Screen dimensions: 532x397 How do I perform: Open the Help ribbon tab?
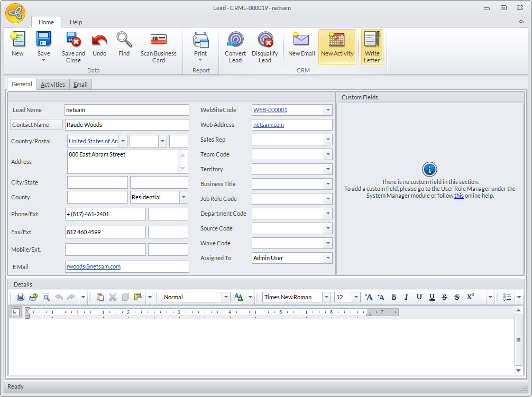76,22
